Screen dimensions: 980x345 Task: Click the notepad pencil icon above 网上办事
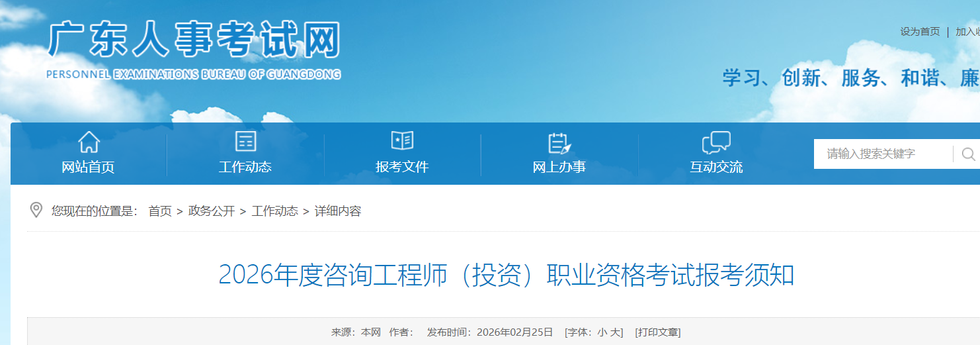pos(559,142)
